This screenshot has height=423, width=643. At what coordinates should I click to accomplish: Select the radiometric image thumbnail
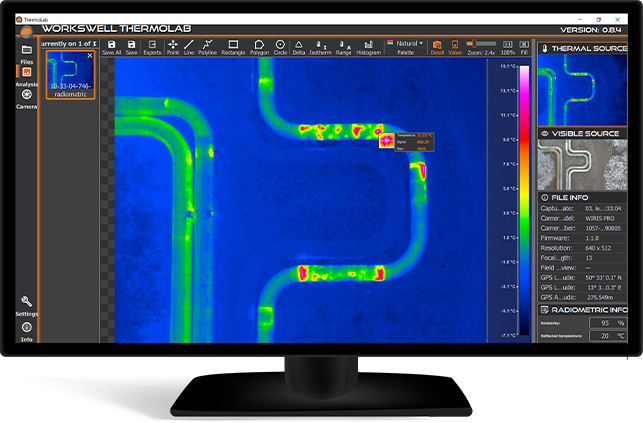click(70, 75)
